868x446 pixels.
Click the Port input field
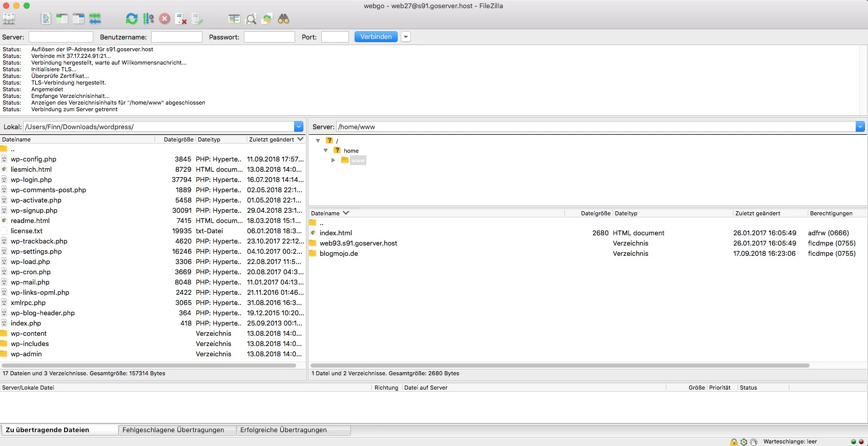click(x=335, y=37)
